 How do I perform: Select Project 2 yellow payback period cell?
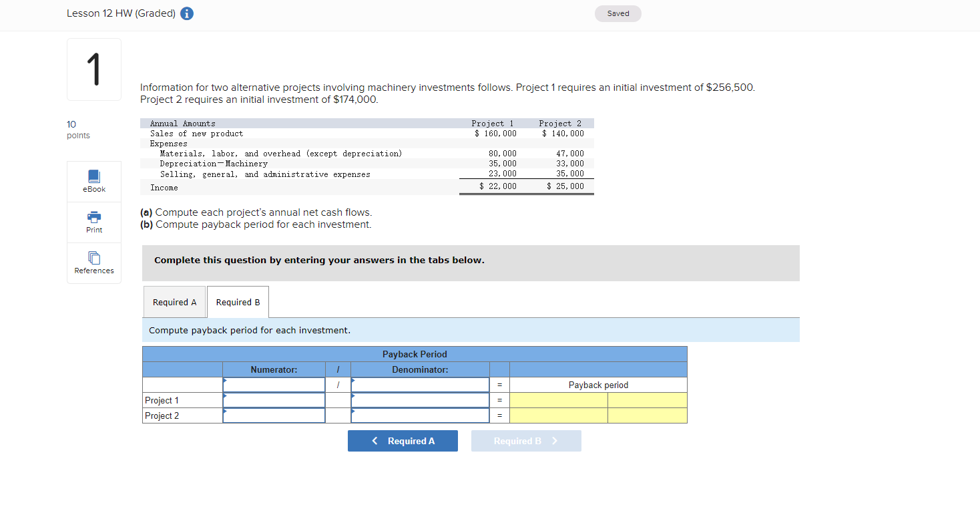coord(558,415)
